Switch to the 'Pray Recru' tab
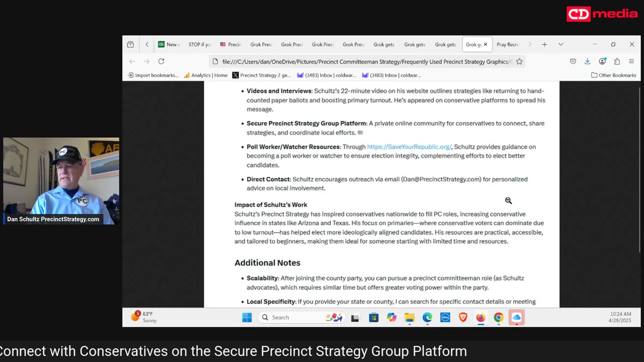 click(507, 44)
